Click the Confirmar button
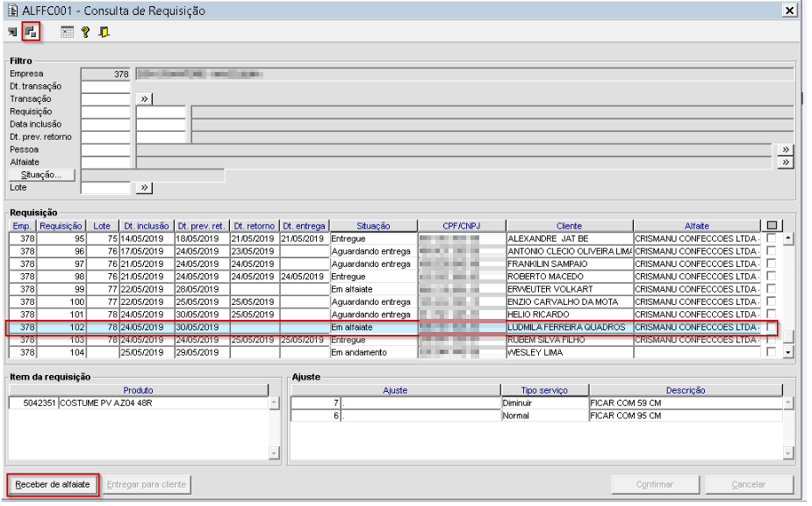This screenshot has width=812, height=506. coord(655,484)
